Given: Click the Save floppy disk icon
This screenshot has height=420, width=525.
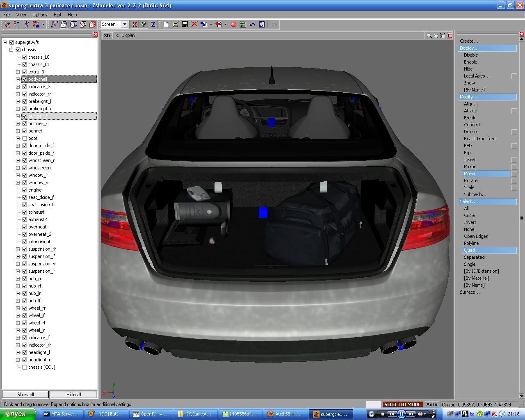Looking at the screenshot, I should pyautogui.click(x=185, y=25).
